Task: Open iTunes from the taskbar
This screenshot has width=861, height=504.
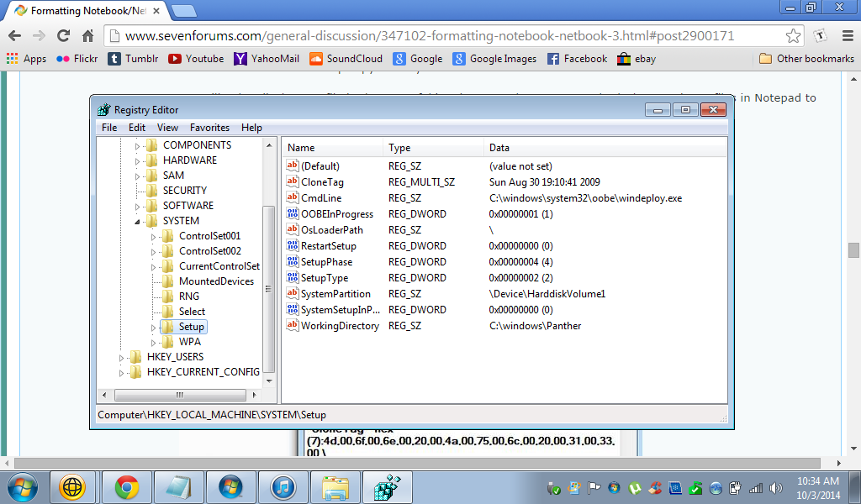Action: tap(283, 487)
